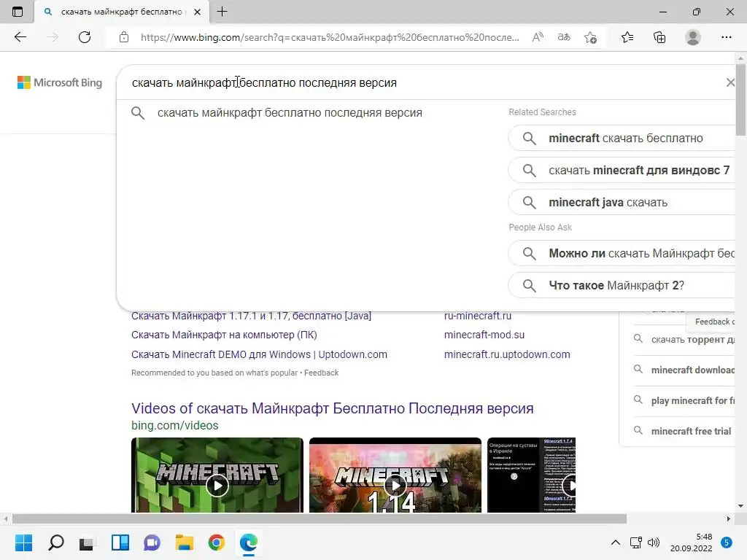Open the Windows Start menu
Viewport: 747px width, 560px height.
tap(23, 542)
